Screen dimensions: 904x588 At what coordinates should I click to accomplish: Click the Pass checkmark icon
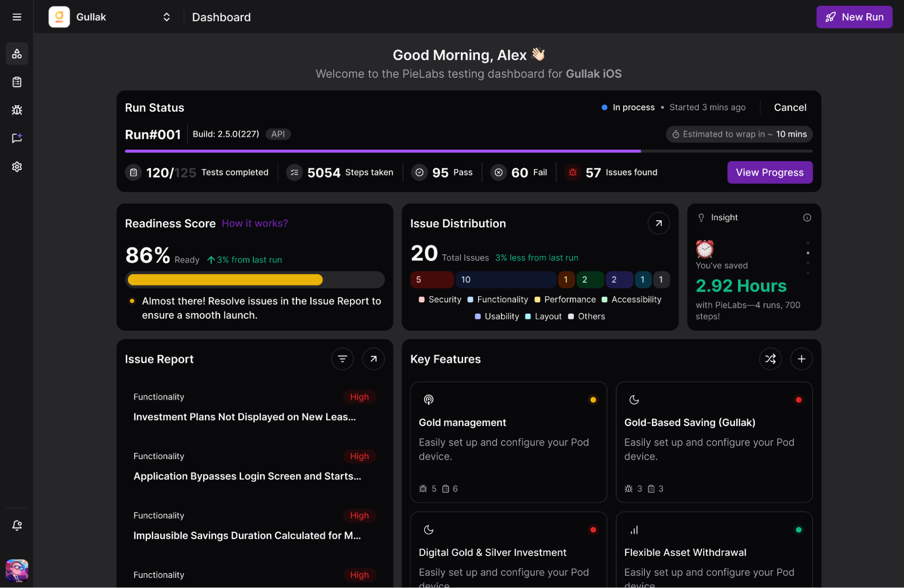(x=419, y=172)
